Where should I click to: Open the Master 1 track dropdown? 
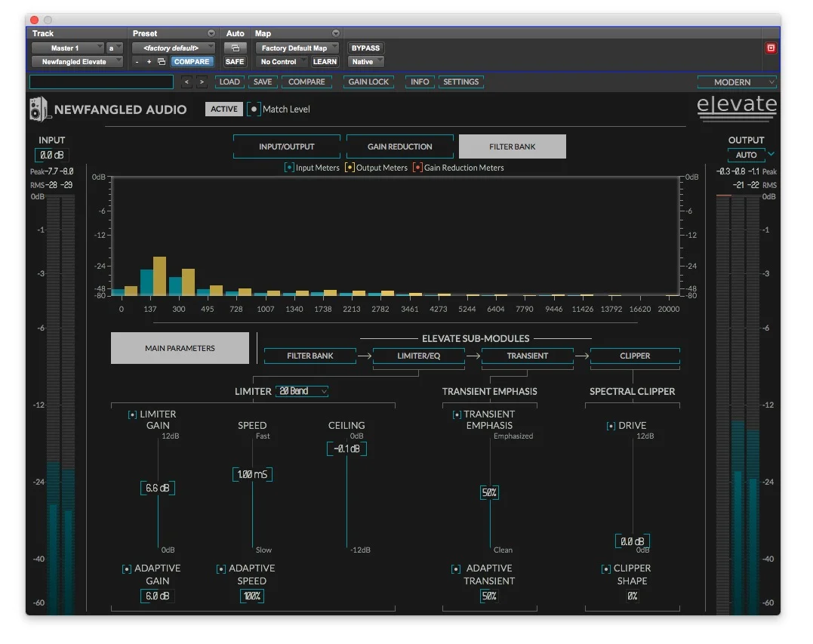67,48
